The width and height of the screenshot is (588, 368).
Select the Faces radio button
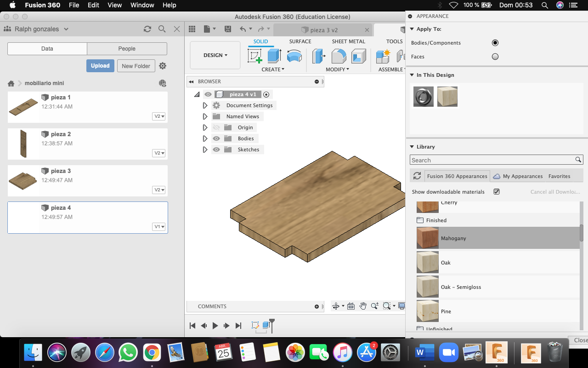(495, 57)
